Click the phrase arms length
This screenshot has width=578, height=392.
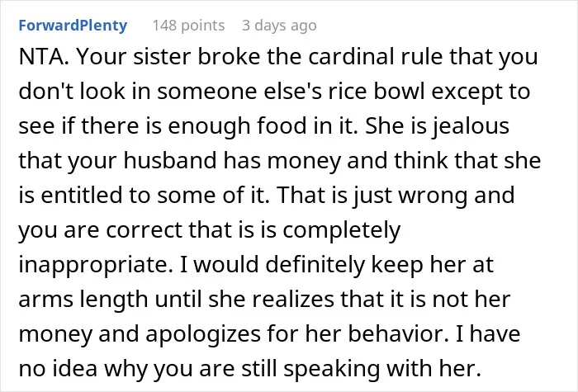pyautogui.click(x=83, y=299)
